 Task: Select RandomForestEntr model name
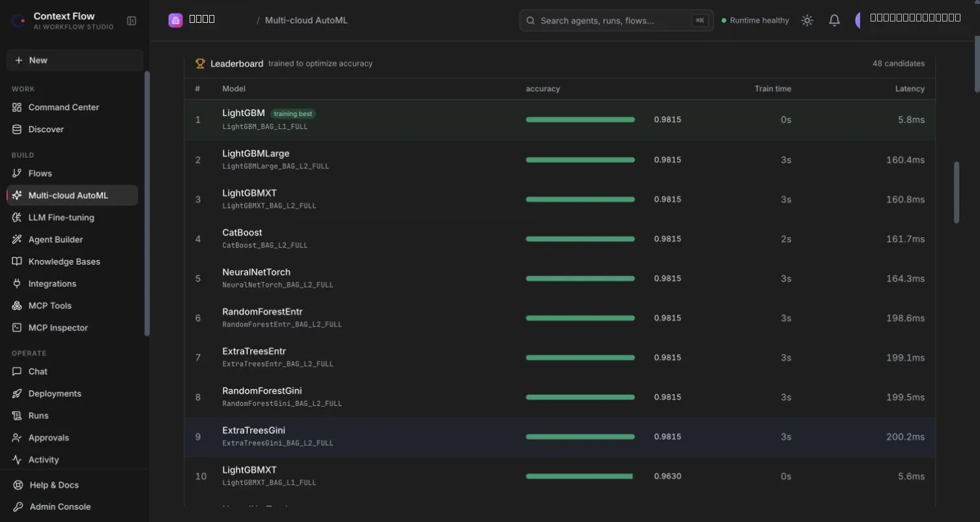(x=263, y=312)
